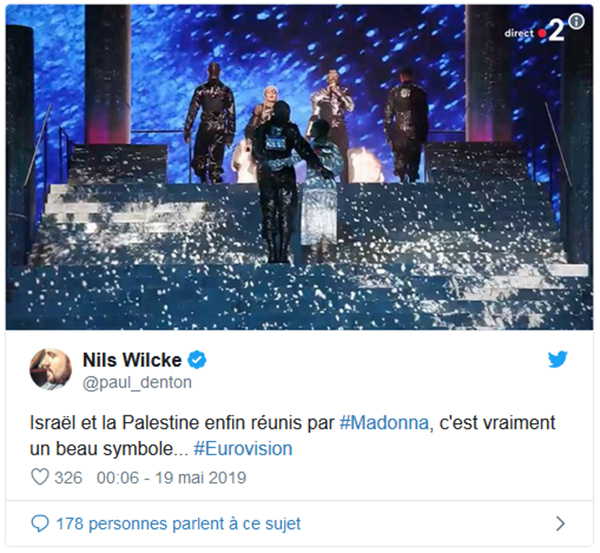
Task: Expand the conversation with right chevron
Action: pos(560,523)
